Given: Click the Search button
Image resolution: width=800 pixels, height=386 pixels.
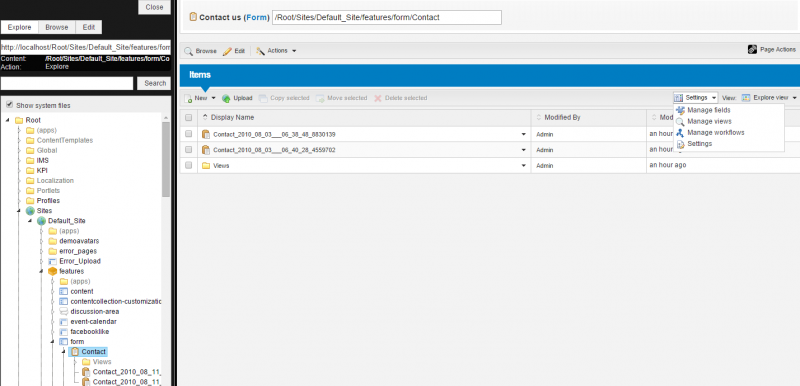Looking at the screenshot, I should pos(155,83).
